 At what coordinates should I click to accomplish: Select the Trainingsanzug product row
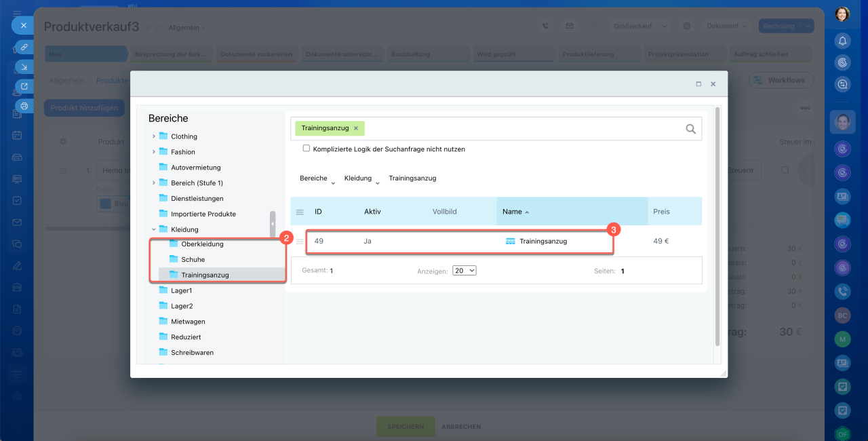[x=542, y=241]
